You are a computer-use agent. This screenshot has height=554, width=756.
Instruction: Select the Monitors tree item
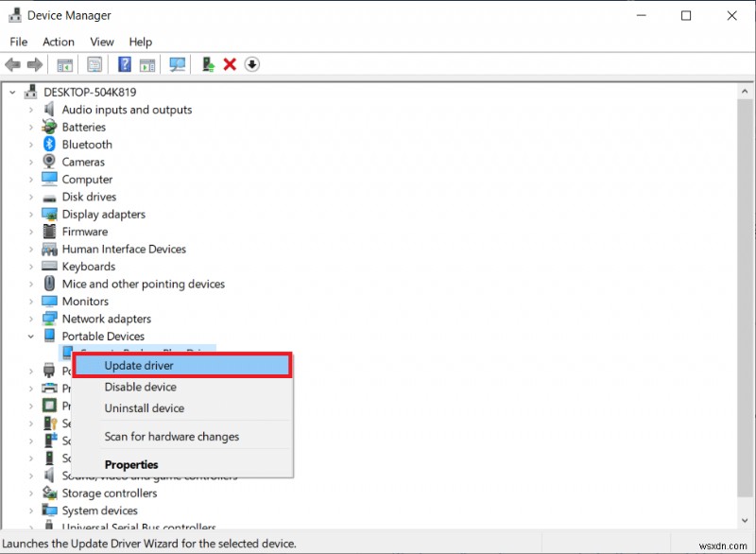tap(85, 302)
